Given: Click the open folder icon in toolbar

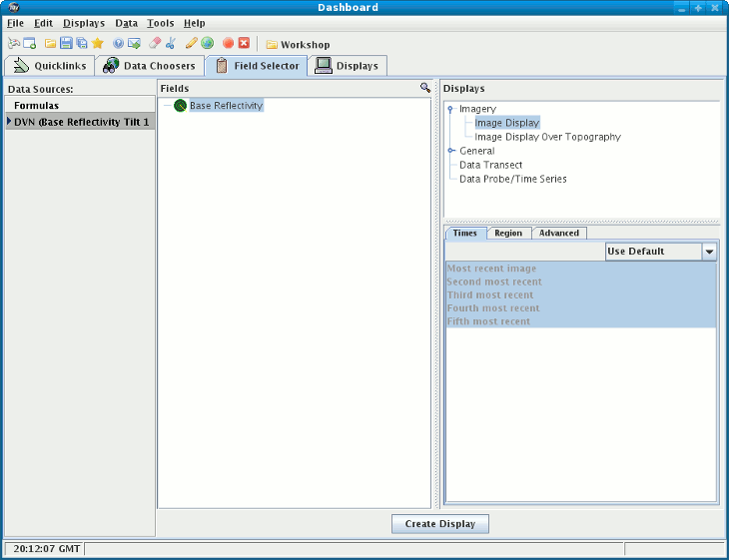Looking at the screenshot, I should [50, 44].
